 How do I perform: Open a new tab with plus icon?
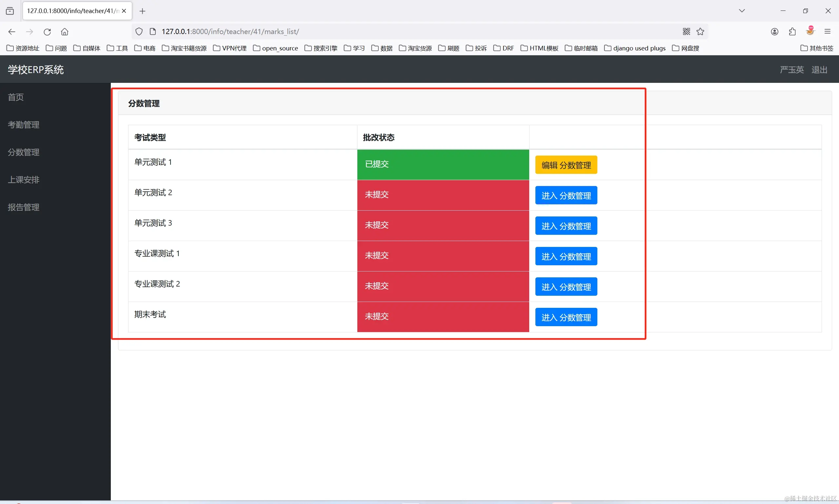coord(142,11)
